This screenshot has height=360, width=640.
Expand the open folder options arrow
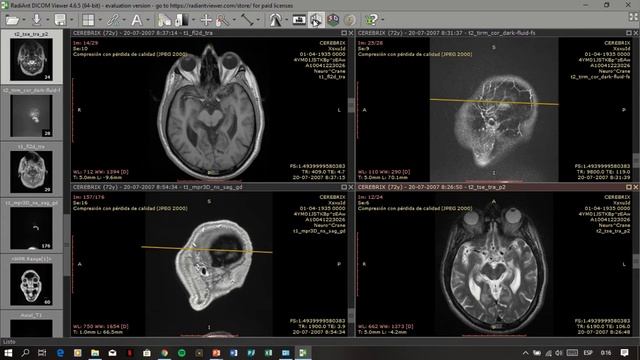pos(24,20)
